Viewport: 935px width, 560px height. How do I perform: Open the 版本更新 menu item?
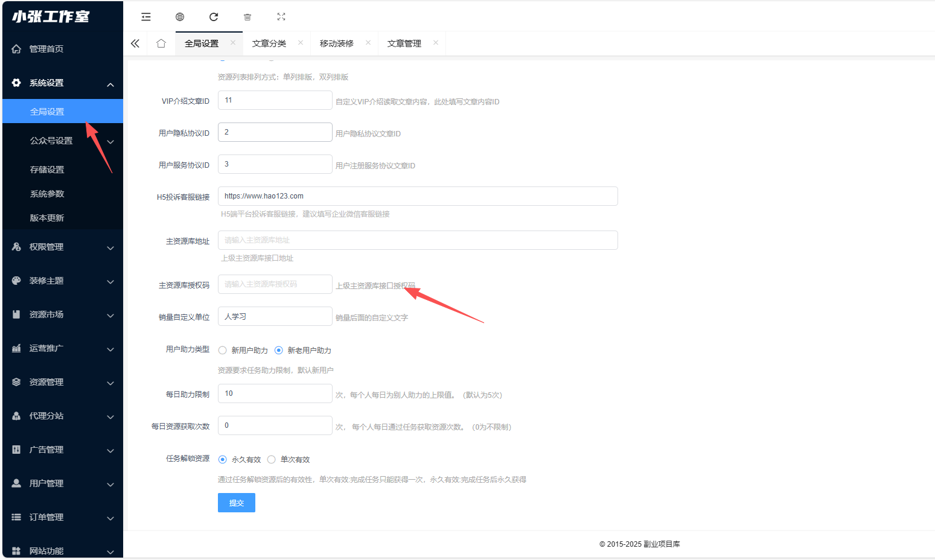click(47, 217)
